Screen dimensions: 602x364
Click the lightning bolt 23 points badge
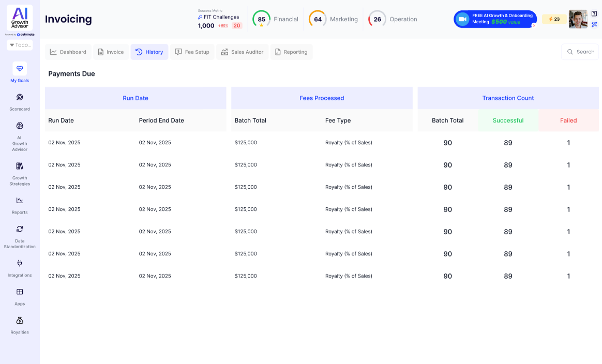coord(553,19)
